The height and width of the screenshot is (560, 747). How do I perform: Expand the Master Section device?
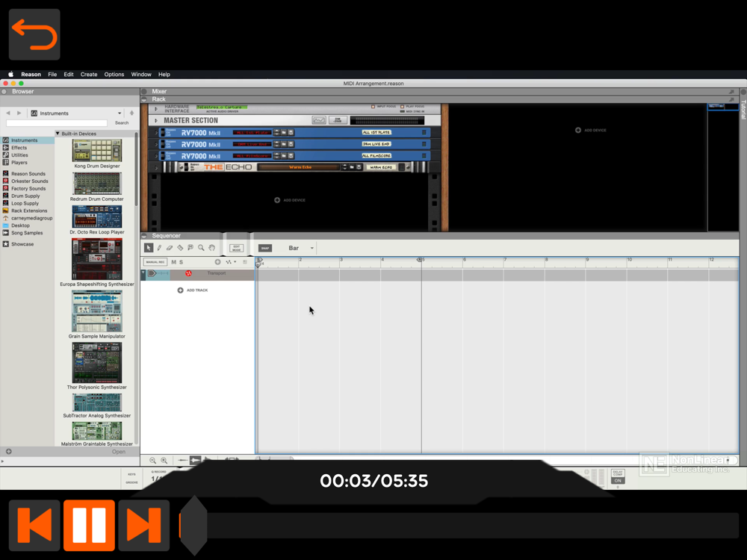click(156, 120)
